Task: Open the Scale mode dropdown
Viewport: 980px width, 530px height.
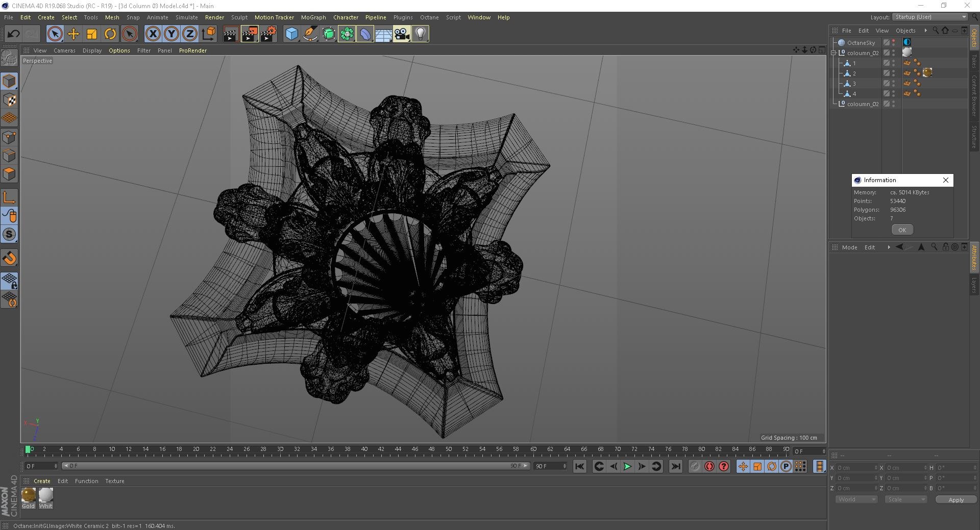Action: pyautogui.click(x=906, y=499)
